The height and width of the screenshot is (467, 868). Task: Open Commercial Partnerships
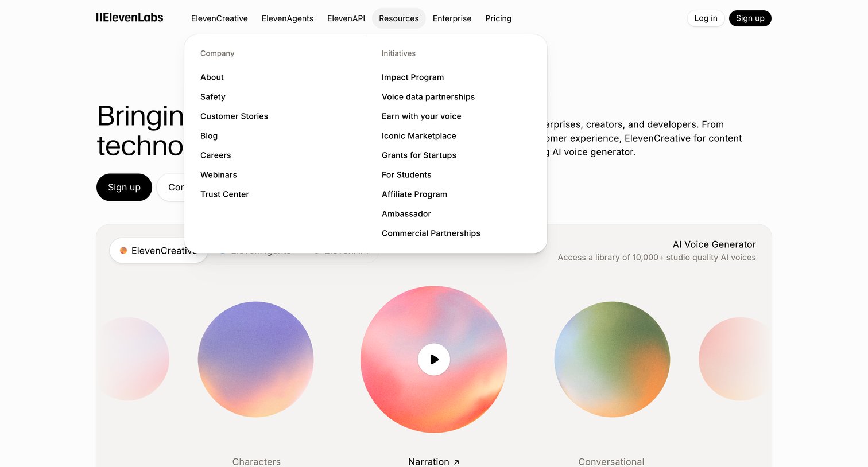(431, 233)
